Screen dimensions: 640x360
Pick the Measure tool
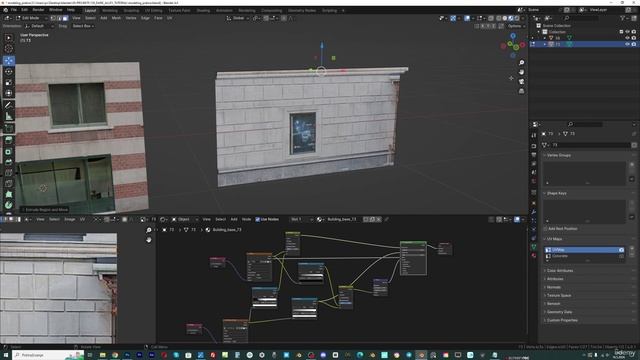[9, 117]
